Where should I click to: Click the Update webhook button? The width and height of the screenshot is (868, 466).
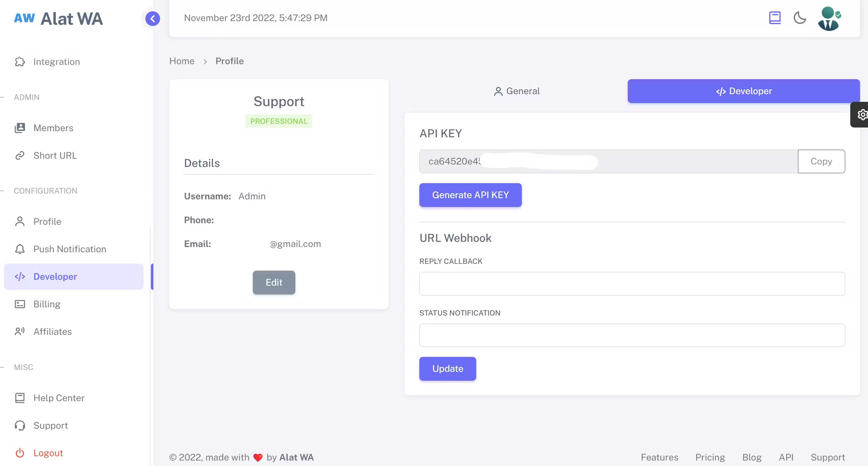(447, 369)
